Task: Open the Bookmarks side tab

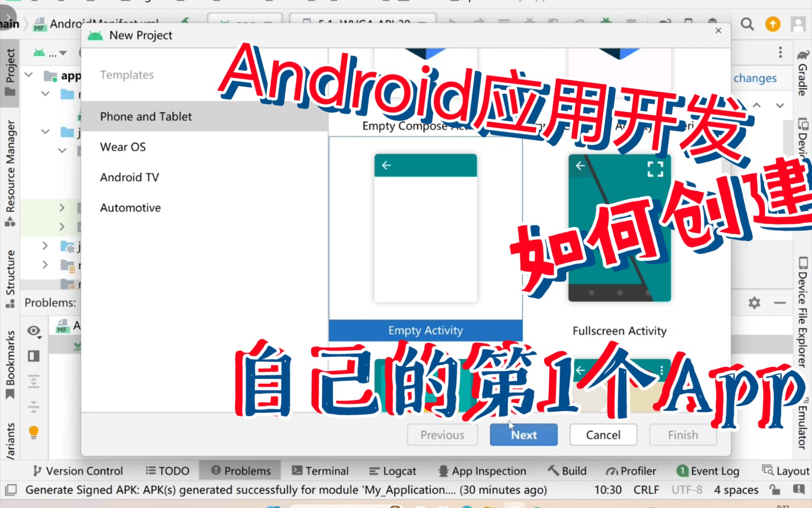Action: click(10, 365)
